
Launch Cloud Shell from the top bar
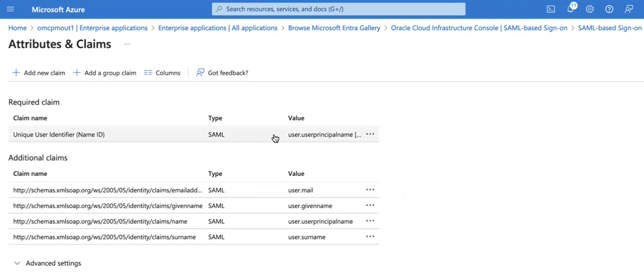click(550, 9)
